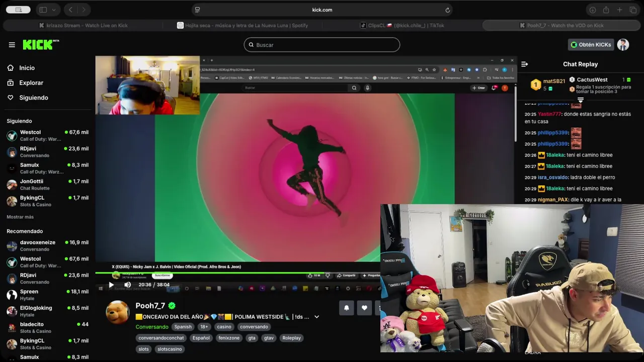644x362 pixels.
Task: Expand the stream title chevron
Action: (316, 317)
